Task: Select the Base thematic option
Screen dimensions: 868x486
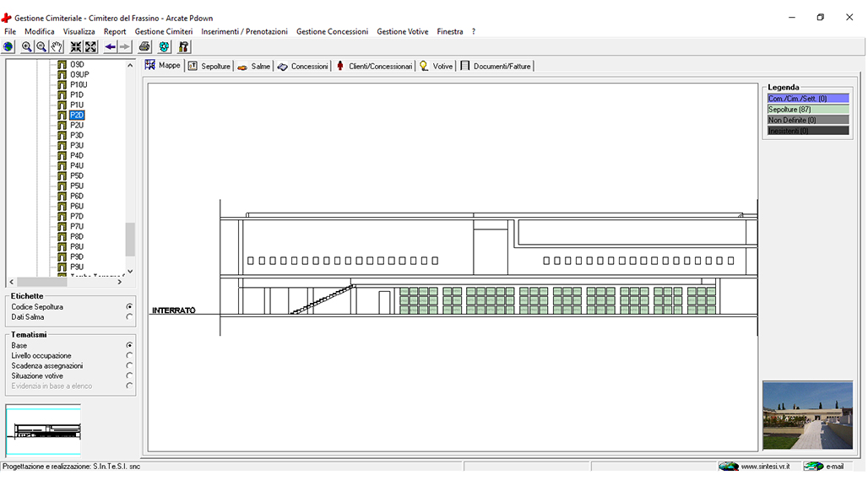Action: click(129, 345)
